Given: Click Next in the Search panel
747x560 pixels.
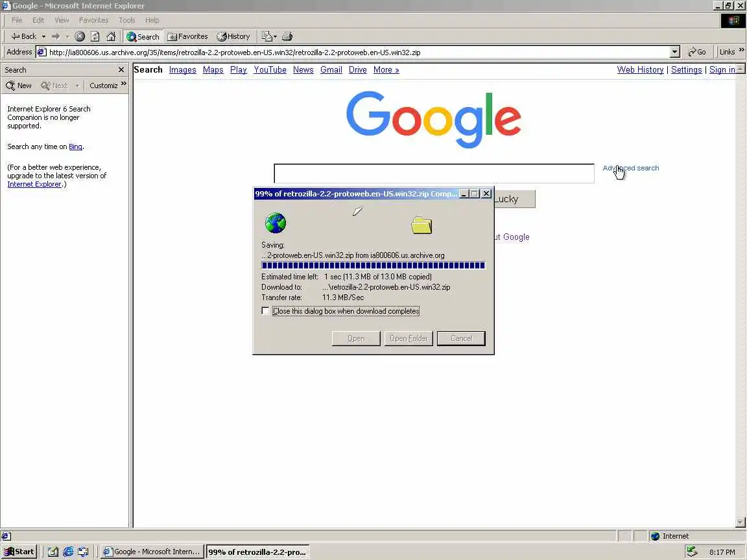Looking at the screenshot, I should 54,86.
